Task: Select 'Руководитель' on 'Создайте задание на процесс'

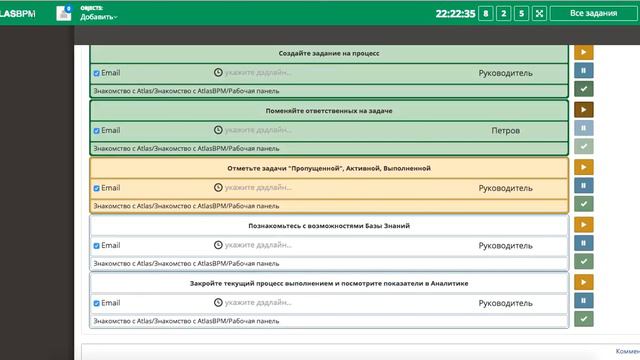Action: coord(505,73)
